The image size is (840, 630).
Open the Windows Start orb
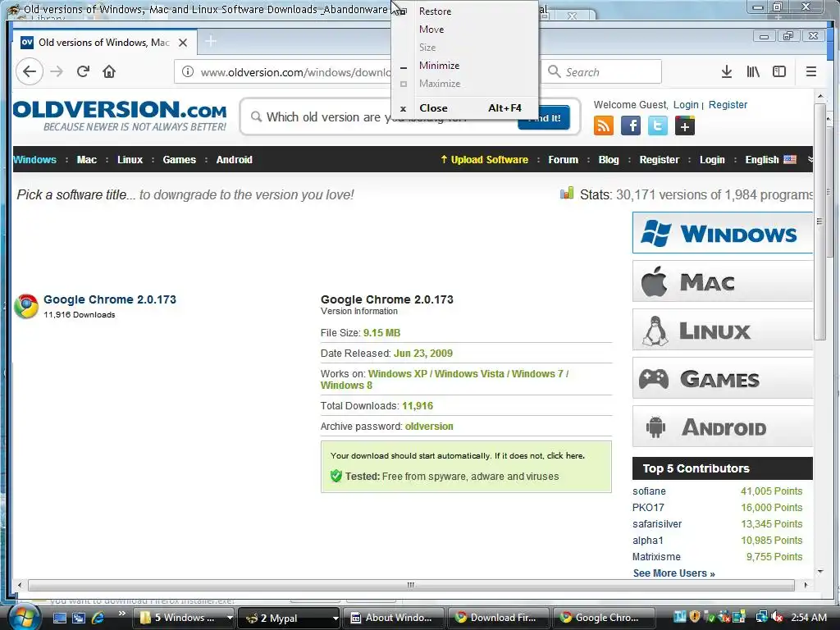[24, 617]
